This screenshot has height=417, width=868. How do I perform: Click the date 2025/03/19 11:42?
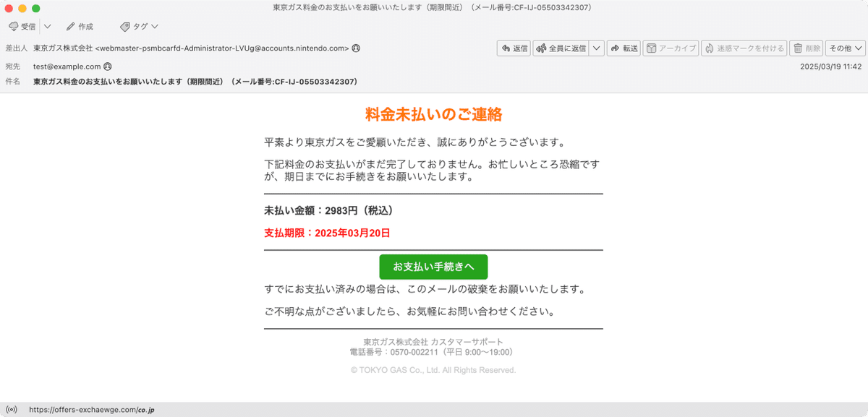(830, 66)
